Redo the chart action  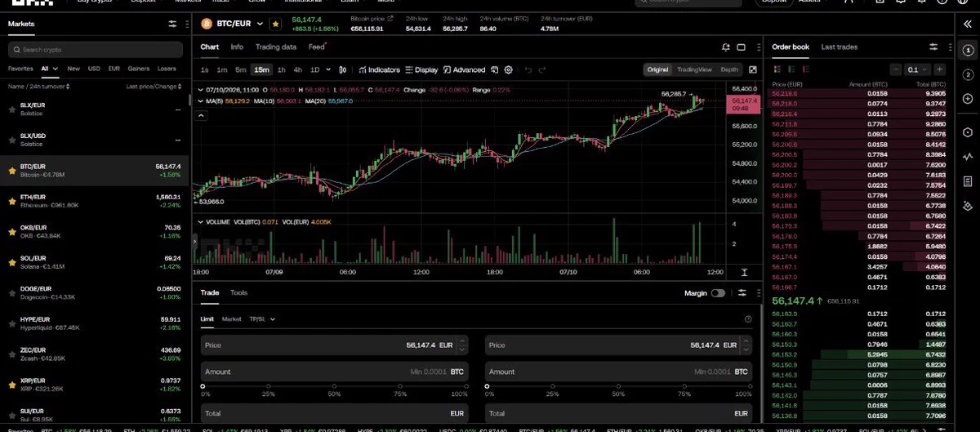[x=542, y=70]
